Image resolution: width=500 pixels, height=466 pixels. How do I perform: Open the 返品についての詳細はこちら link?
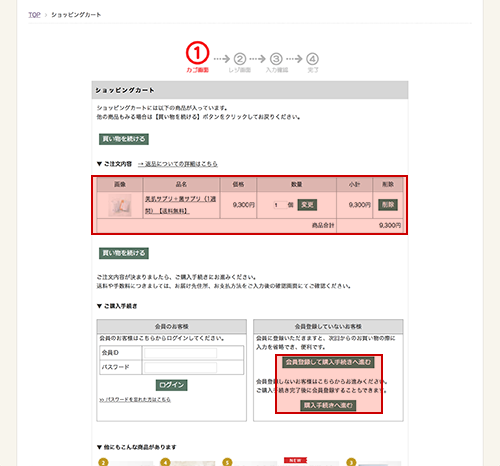click(x=178, y=164)
